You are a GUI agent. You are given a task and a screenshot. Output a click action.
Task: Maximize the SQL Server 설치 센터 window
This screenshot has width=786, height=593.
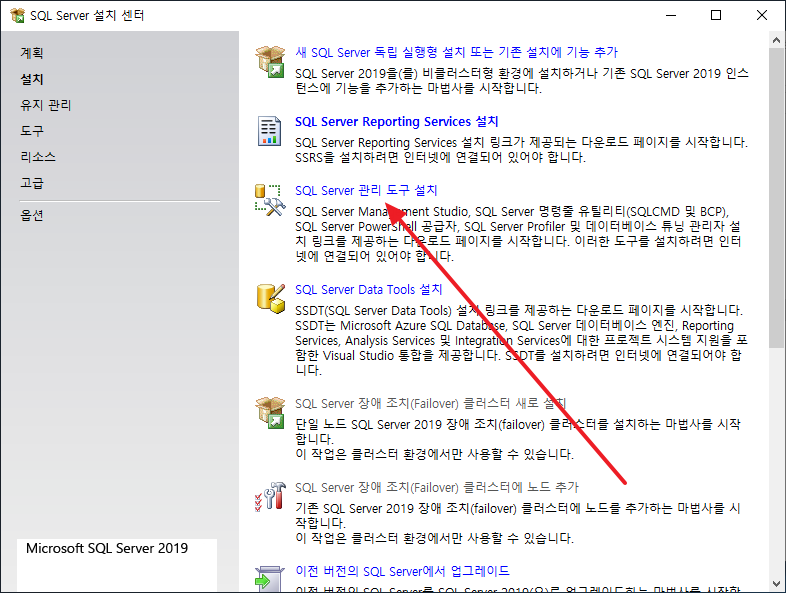(716, 16)
